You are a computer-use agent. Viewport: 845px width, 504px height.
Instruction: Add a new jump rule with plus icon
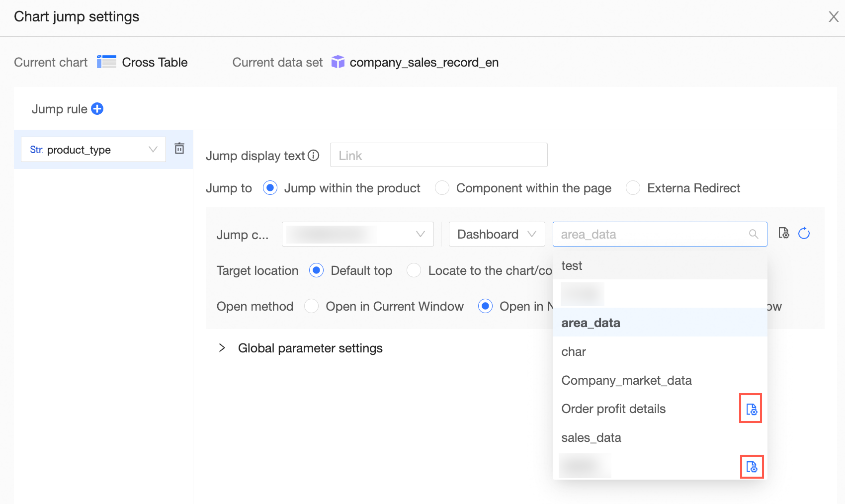(x=97, y=109)
